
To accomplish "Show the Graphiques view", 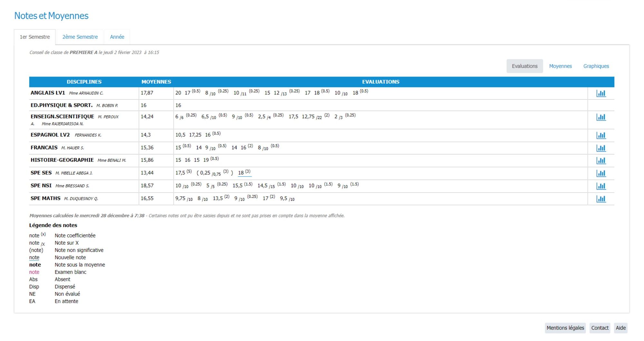I will click(596, 66).
